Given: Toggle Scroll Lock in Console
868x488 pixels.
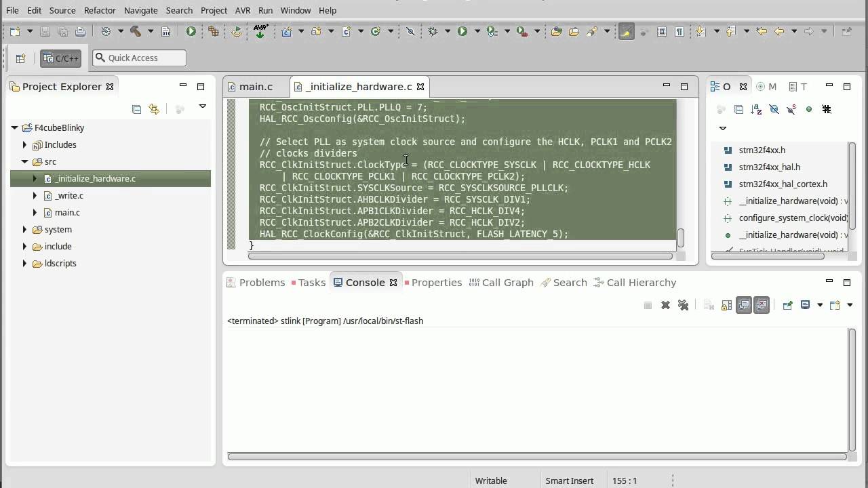Looking at the screenshot, I should coord(726,305).
